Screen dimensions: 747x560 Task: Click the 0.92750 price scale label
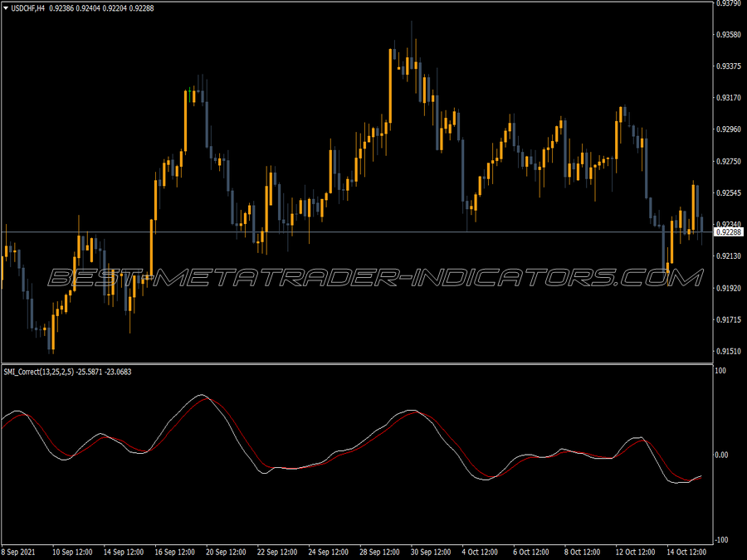[x=729, y=162]
